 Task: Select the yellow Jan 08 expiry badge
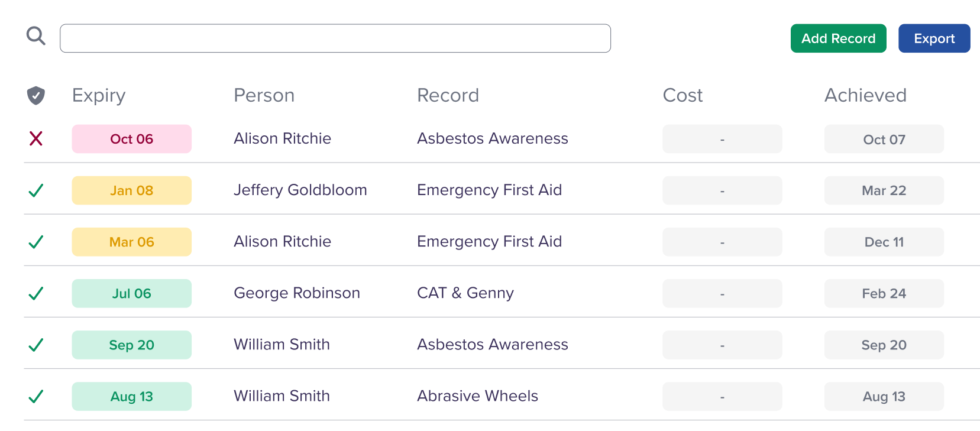click(131, 190)
